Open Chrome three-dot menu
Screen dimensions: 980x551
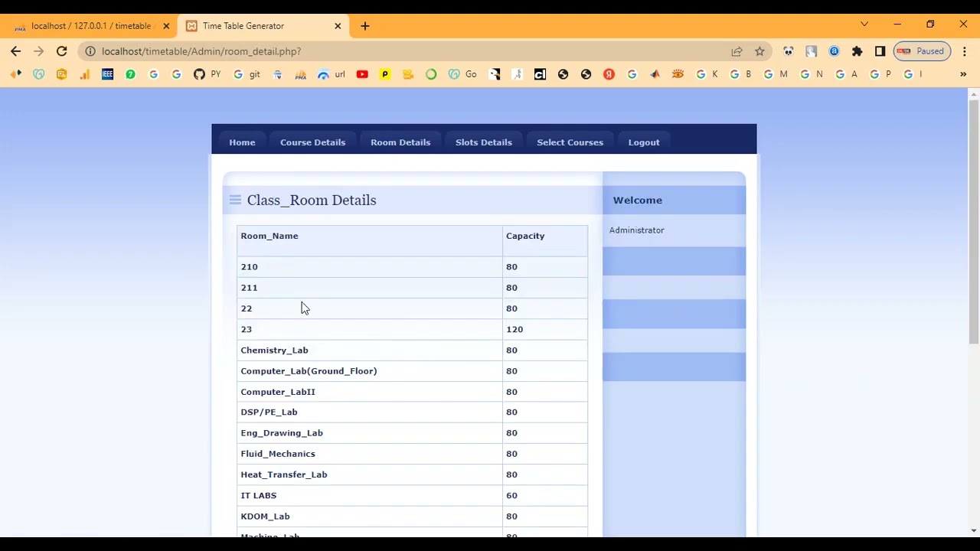tap(964, 51)
